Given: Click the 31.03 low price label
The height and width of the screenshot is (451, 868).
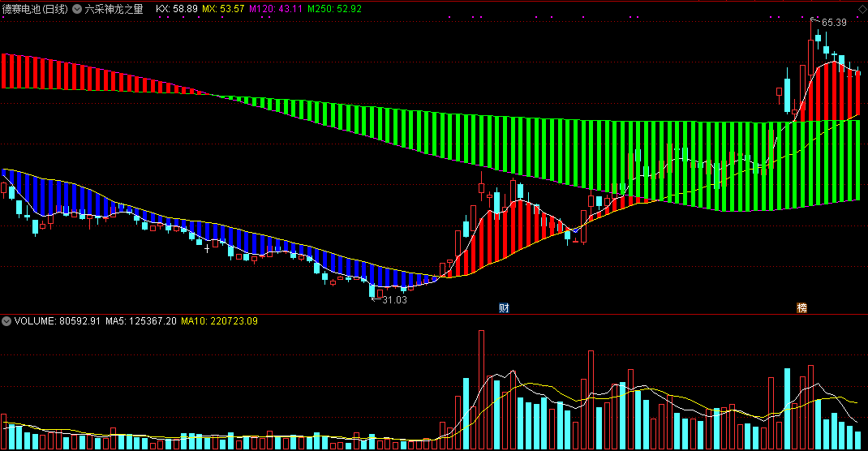Looking at the screenshot, I should tap(395, 300).
